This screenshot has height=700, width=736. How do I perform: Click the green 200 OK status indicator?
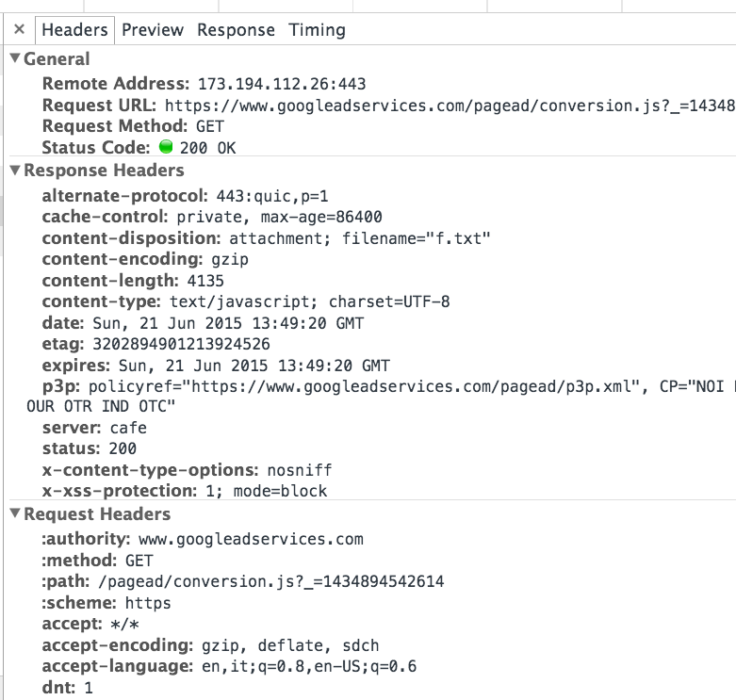click(166, 147)
